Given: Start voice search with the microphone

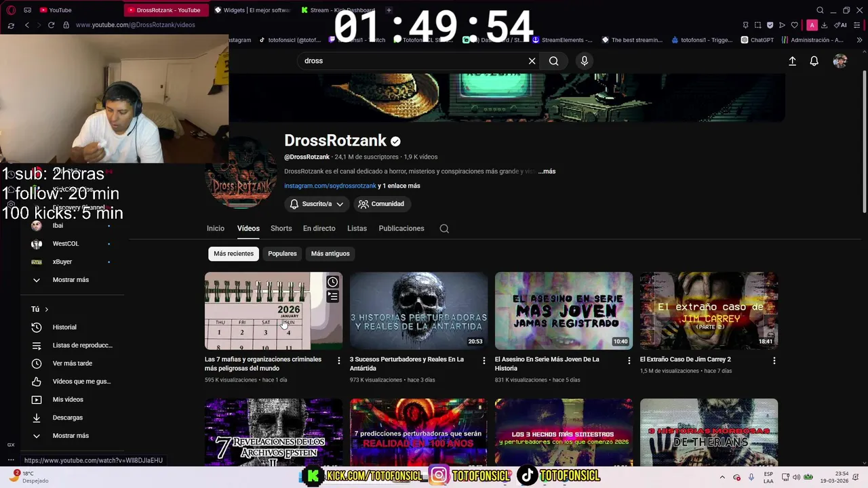Looking at the screenshot, I should 584,61.
